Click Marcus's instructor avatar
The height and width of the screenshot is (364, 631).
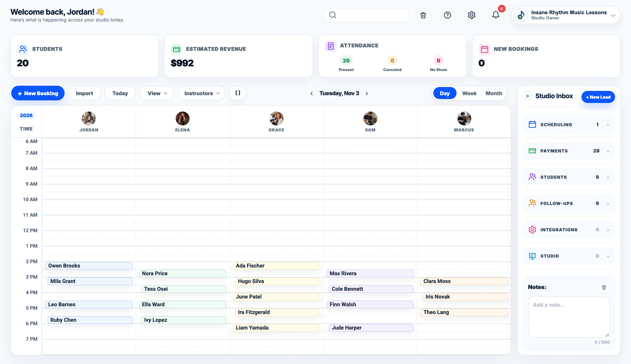coord(464,118)
